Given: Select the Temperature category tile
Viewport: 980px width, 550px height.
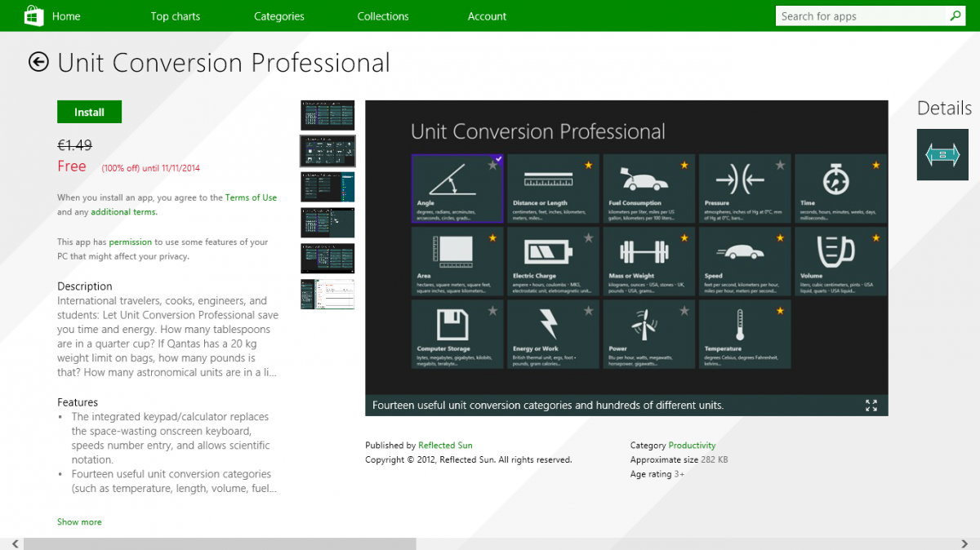Looking at the screenshot, I should (x=745, y=335).
